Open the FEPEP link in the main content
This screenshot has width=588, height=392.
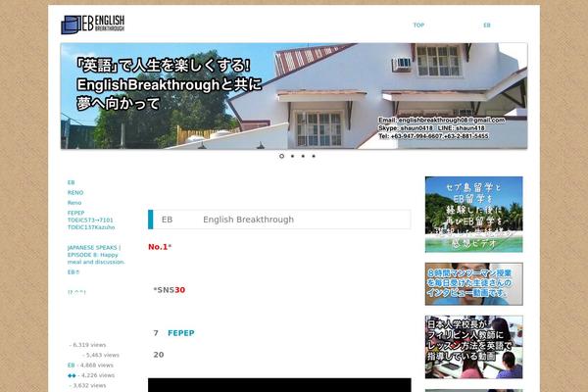click(181, 333)
